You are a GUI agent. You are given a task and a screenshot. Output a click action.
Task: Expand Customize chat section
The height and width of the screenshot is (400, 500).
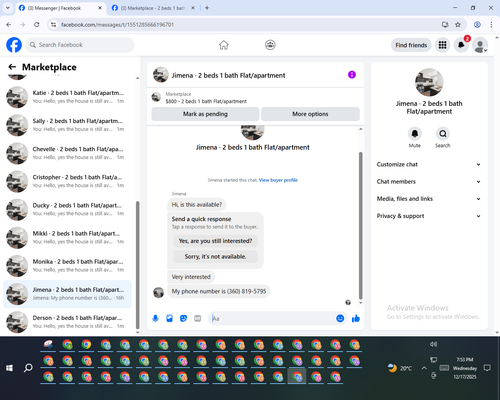[x=429, y=164]
